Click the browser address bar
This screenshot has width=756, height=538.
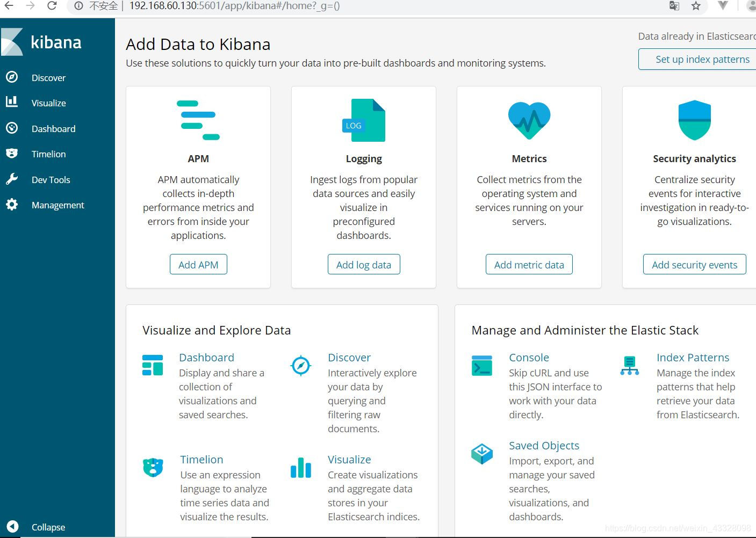322,6
